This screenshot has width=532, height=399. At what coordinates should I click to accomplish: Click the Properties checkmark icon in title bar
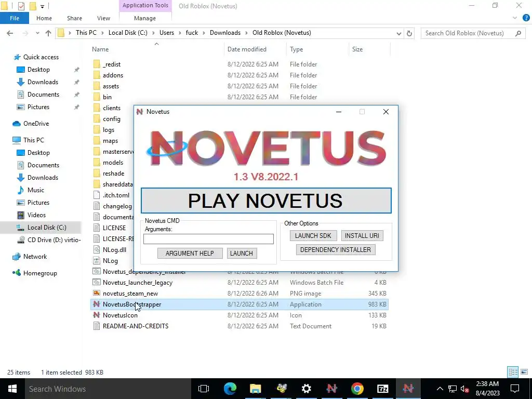pos(21,6)
